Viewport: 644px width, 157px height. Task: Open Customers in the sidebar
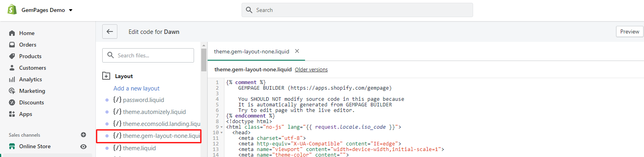coord(32,68)
